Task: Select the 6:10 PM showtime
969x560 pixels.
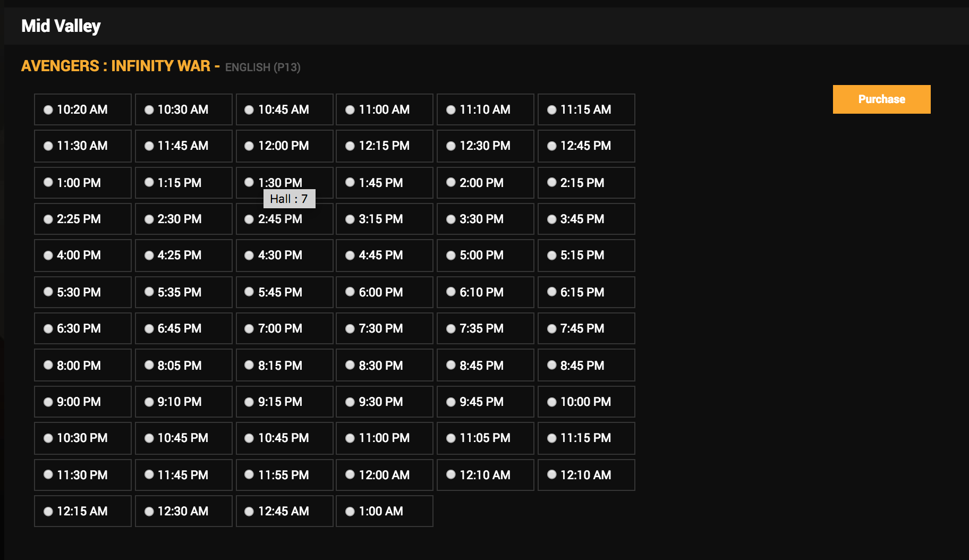Action: click(451, 292)
